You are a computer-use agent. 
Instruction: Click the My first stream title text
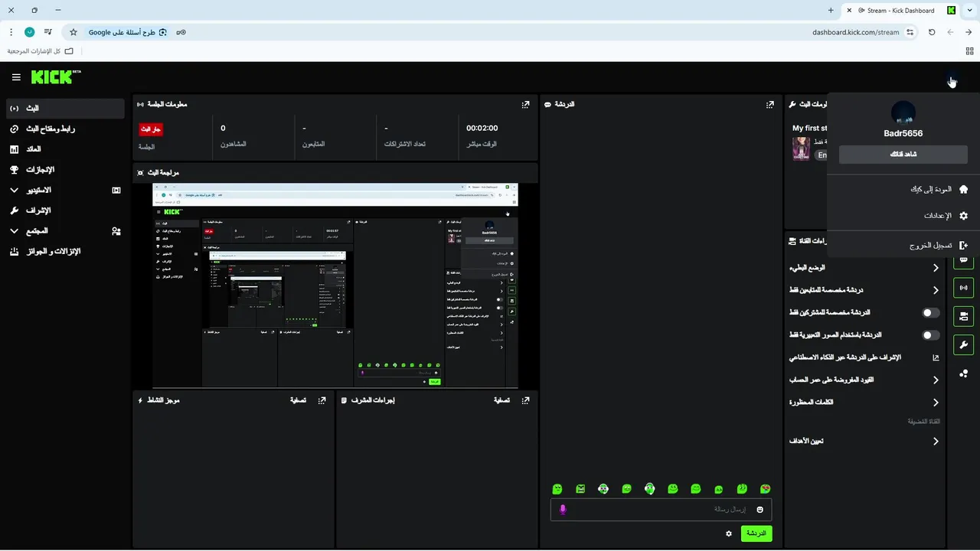click(x=810, y=129)
